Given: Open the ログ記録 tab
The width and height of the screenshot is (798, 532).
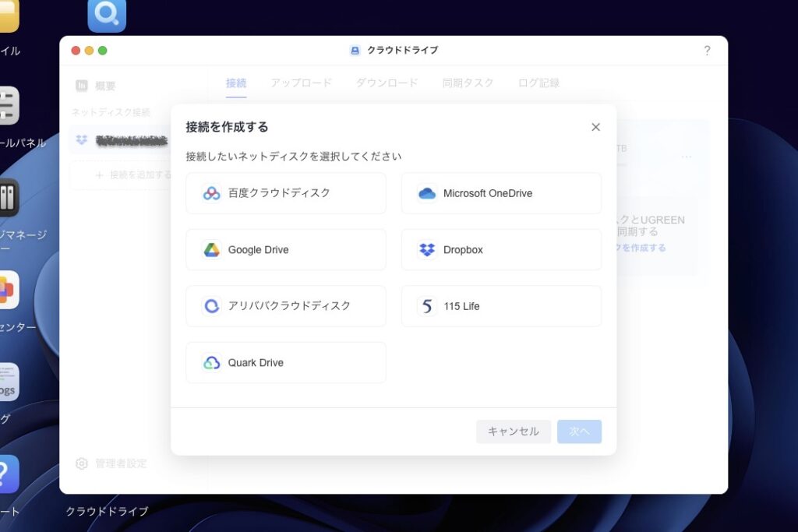Looking at the screenshot, I should [x=538, y=83].
